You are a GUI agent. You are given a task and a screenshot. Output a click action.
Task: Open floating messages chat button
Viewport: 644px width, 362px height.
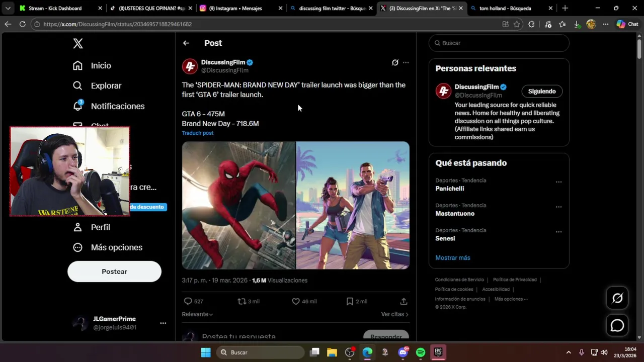[617, 326]
